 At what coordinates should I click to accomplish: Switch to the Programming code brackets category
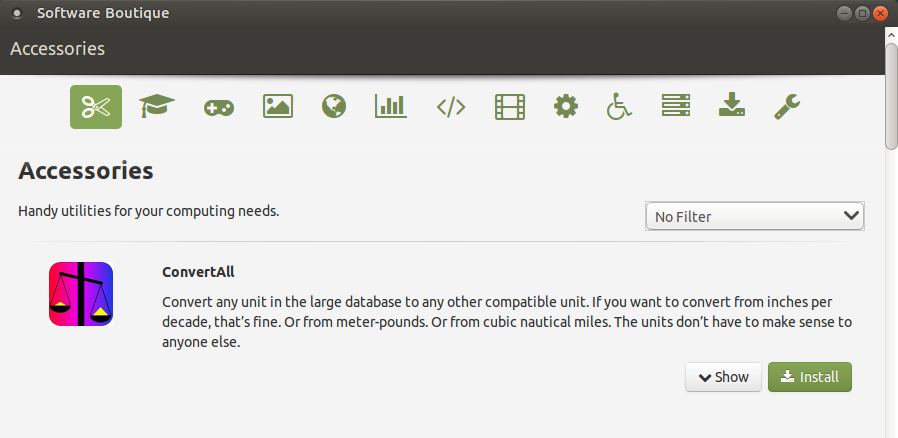pyautogui.click(x=451, y=107)
